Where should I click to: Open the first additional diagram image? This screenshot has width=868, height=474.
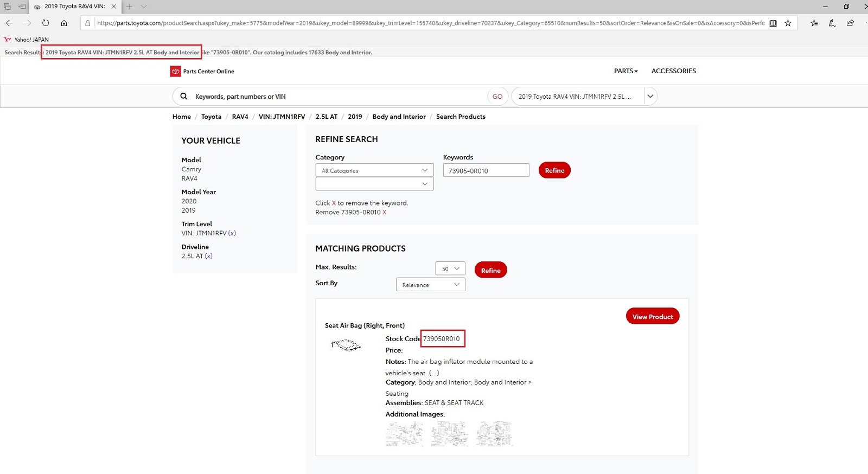[x=404, y=434]
